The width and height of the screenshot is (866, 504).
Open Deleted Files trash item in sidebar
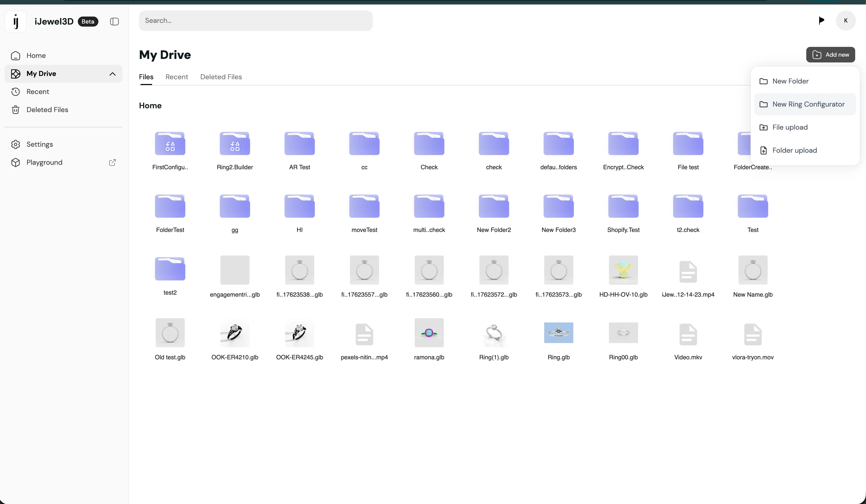click(47, 110)
